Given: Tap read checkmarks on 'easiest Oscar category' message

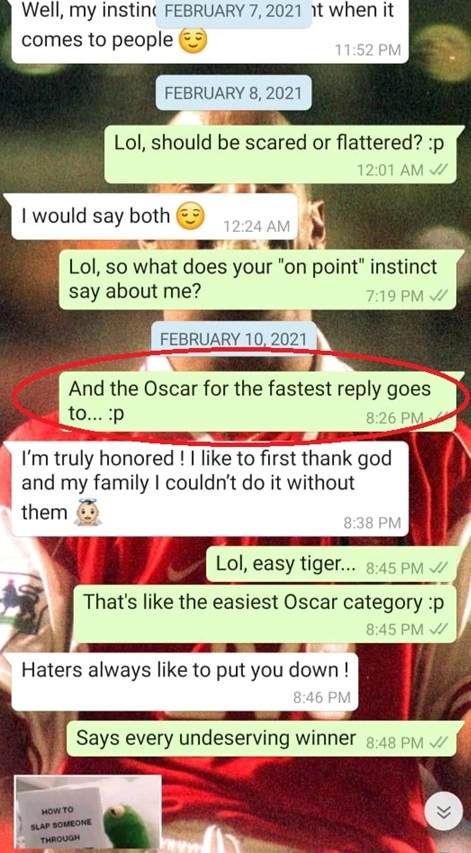Looking at the screenshot, I should (438, 629).
